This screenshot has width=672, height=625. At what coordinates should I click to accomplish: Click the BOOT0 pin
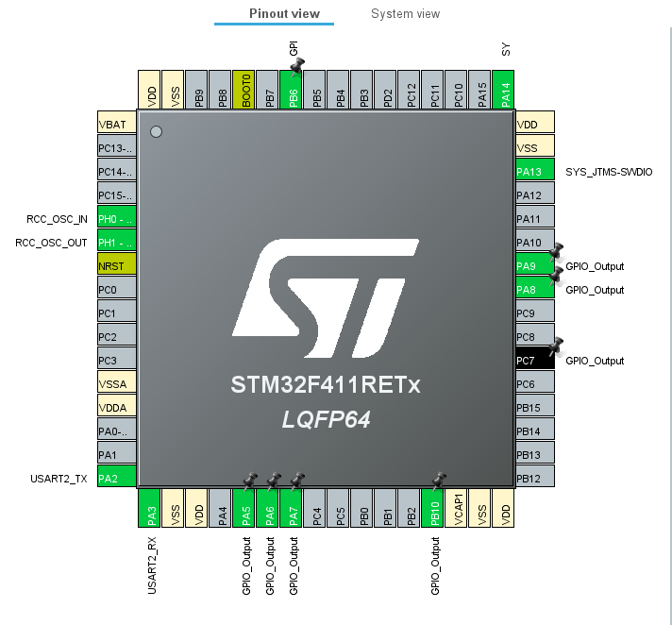pos(244,89)
